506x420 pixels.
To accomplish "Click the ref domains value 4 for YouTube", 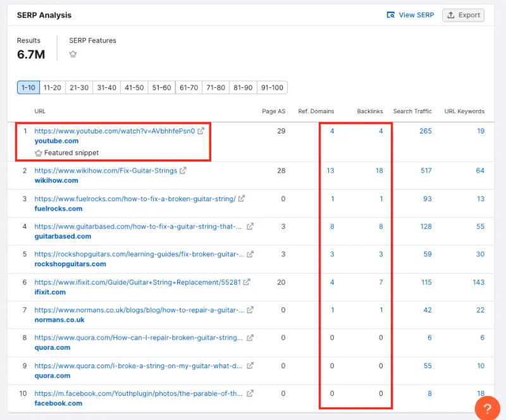I will point(332,131).
